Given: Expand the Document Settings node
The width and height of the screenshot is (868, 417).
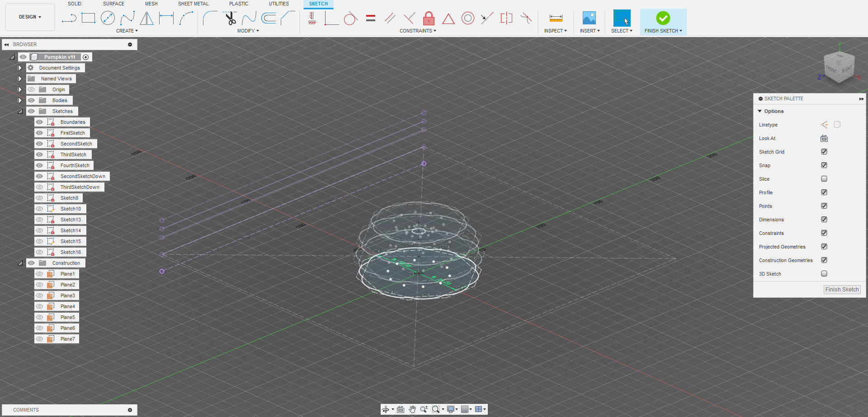Looking at the screenshot, I should click(x=20, y=68).
